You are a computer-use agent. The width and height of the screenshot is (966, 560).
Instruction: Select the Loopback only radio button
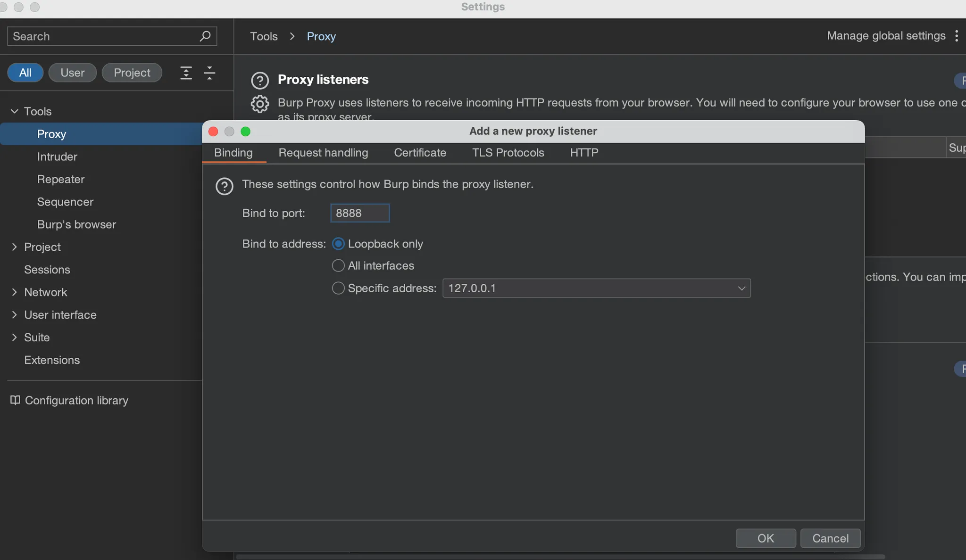click(338, 244)
